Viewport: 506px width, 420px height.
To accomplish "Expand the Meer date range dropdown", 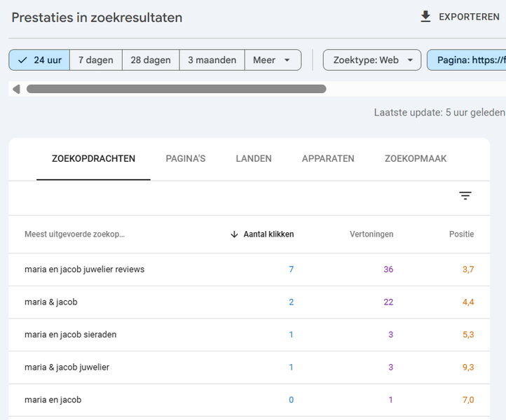I will 273,60.
